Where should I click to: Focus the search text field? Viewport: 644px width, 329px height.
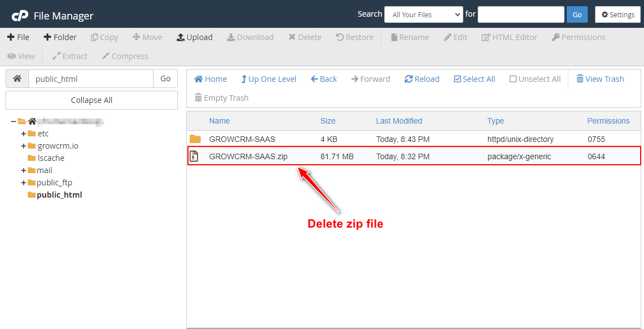[521, 15]
